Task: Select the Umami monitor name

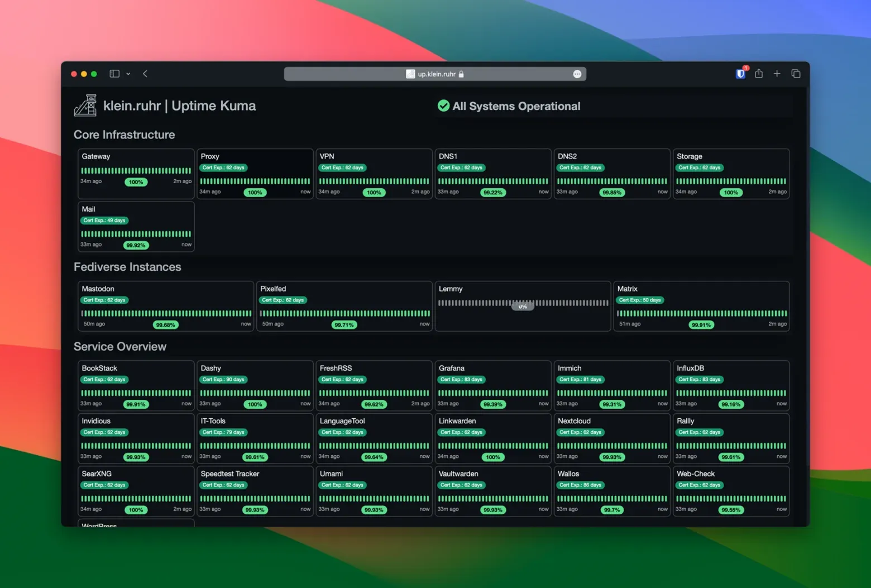Action: click(331, 474)
